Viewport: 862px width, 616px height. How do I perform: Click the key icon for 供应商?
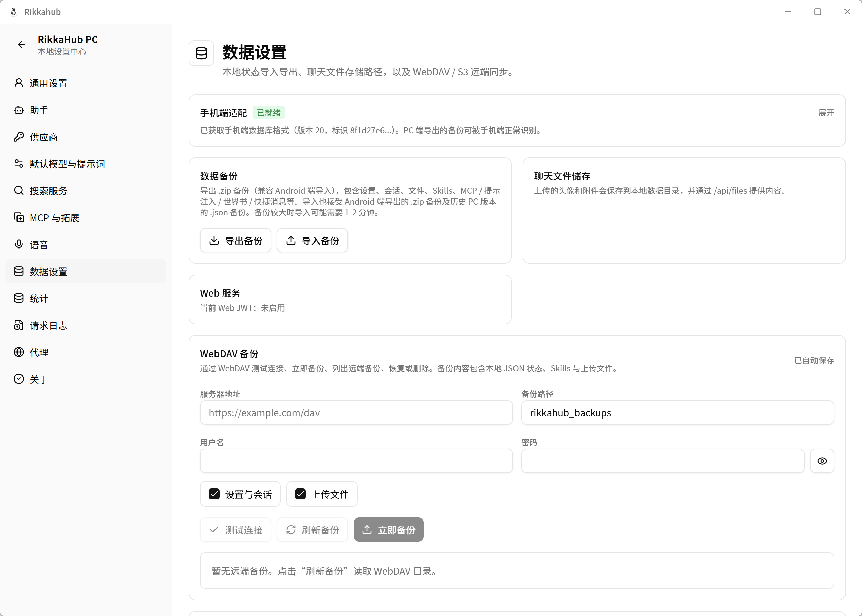click(19, 137)
